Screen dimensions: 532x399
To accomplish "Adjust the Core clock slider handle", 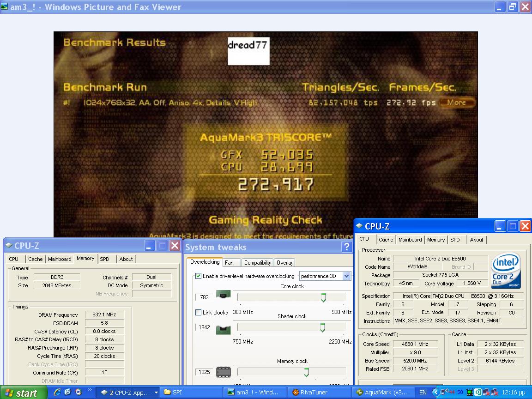I will [x=323, y=297].
